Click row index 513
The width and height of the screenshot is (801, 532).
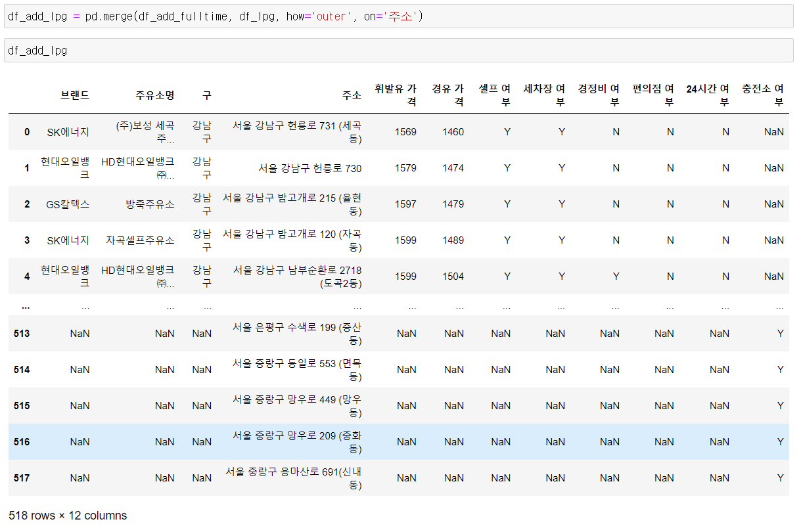pyautogui.click(x=22, y=334)
